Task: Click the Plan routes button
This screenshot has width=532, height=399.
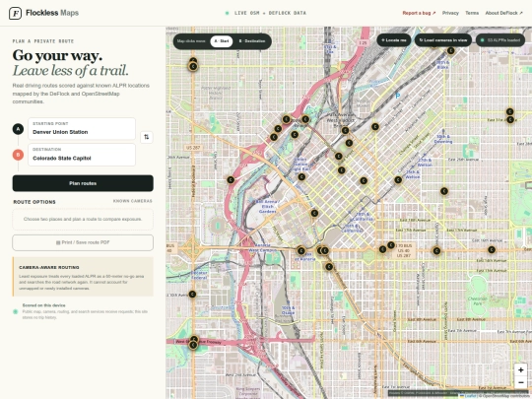Action: pos(83,183)
